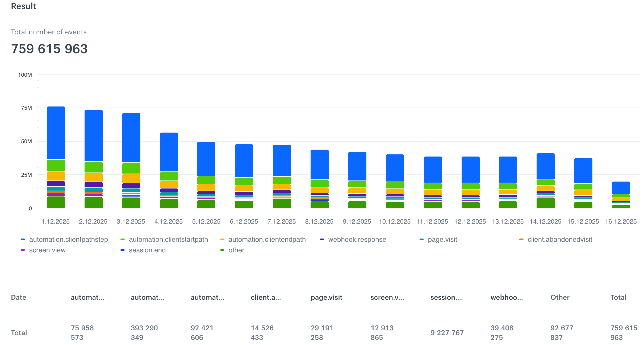The height and width of the screenshot is (345, 644).
Task: Click the Result heading
Action: point(23,6)
